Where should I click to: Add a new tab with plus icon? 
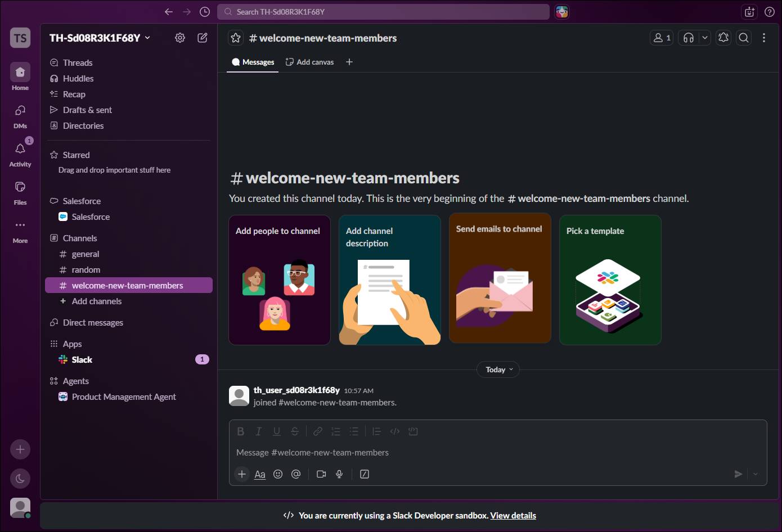tap(349, 62)
